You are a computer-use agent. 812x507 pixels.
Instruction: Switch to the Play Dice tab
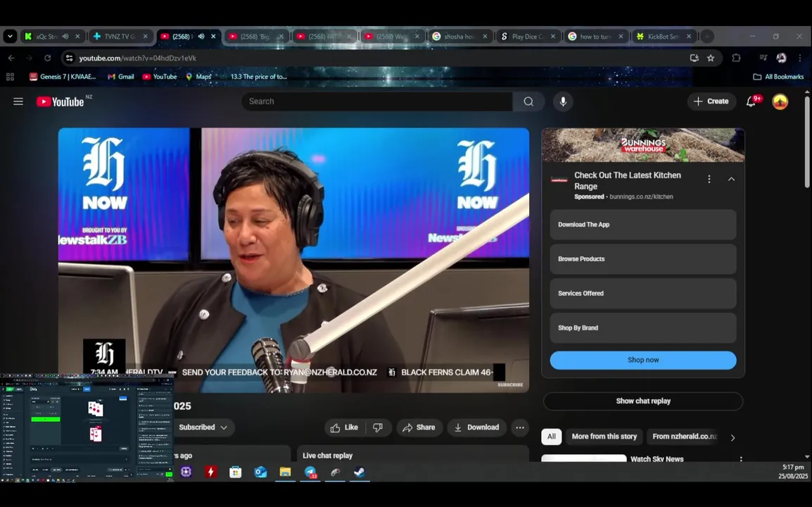tap(528, 37)
